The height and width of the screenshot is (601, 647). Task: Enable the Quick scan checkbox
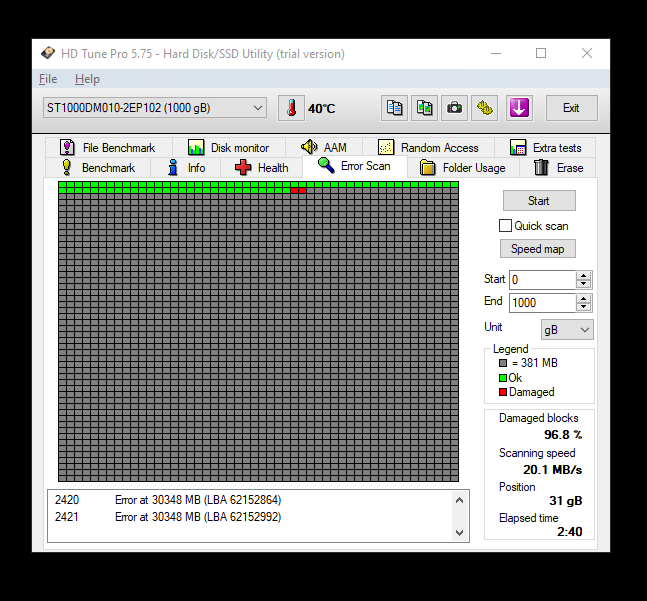505,226
